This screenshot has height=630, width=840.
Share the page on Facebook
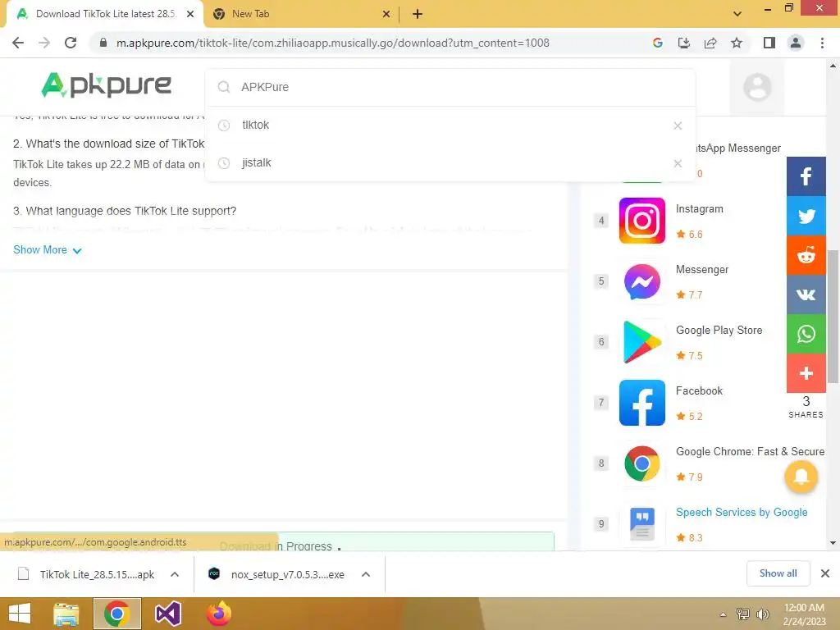tap(806, 176)
